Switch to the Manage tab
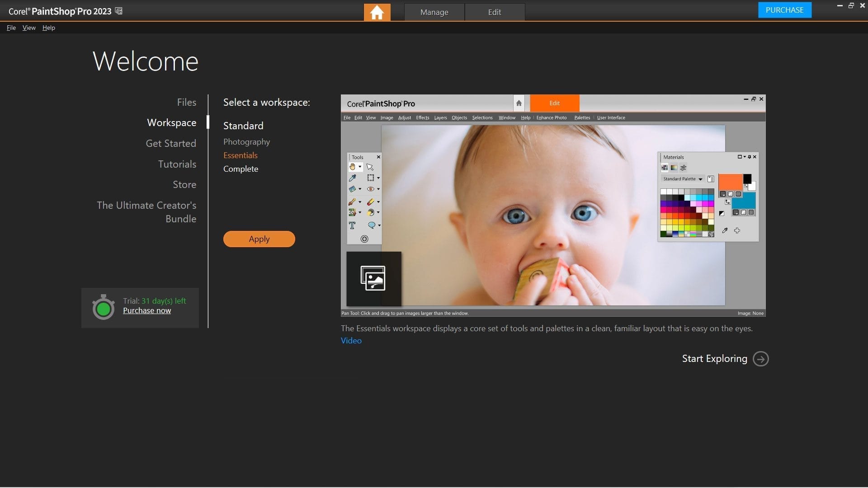The height and width of the screenshot is (488, 868). click(x=434, y=12)
